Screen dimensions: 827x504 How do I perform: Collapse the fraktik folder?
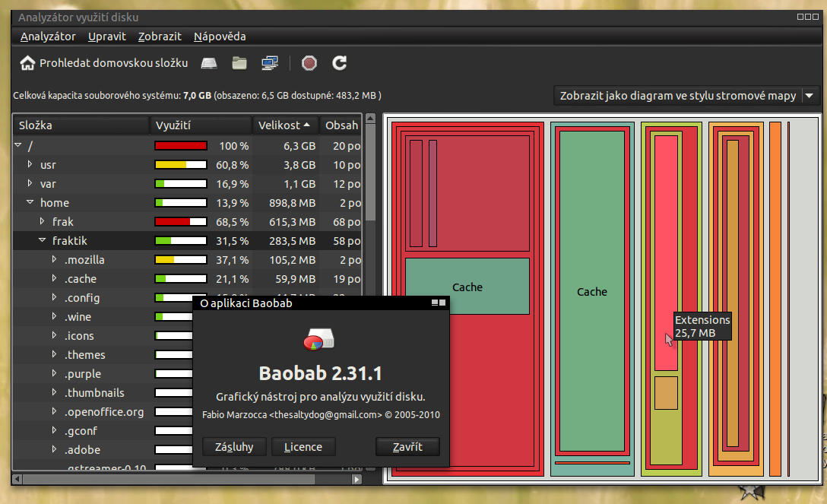[x=43, y=240]
